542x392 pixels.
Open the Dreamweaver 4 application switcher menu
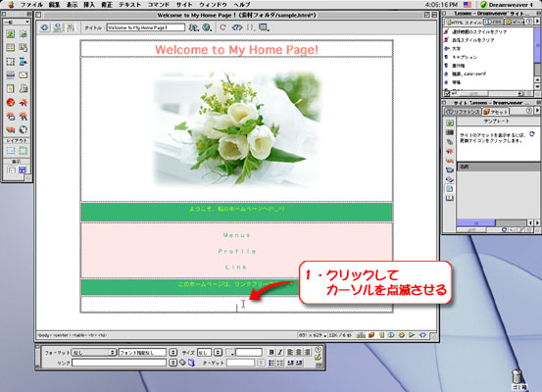pos(507,5)
